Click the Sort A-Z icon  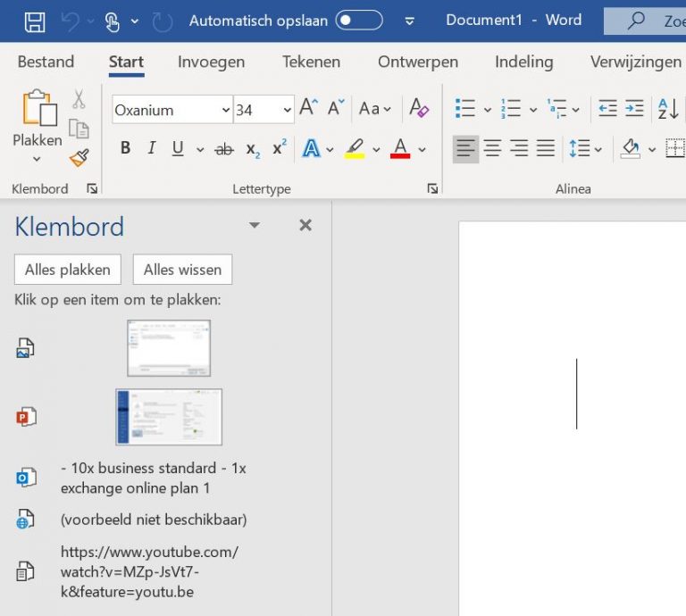click(668, 108)
